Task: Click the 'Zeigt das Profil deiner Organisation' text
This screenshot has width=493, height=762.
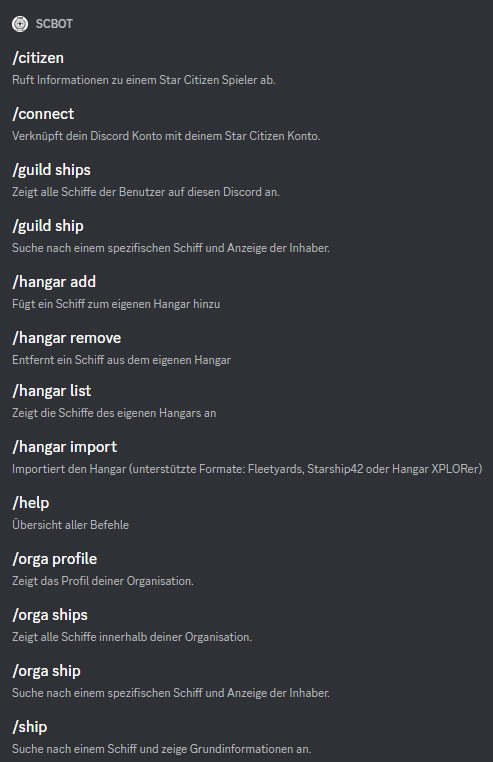Action: 103,581
